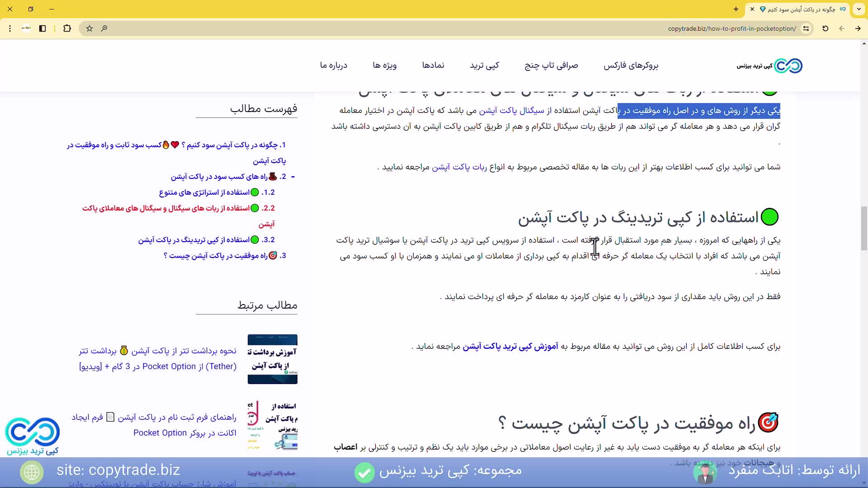868x488 pixels.
Task: Open the three-dot browser menu
Action: (10, 28)
